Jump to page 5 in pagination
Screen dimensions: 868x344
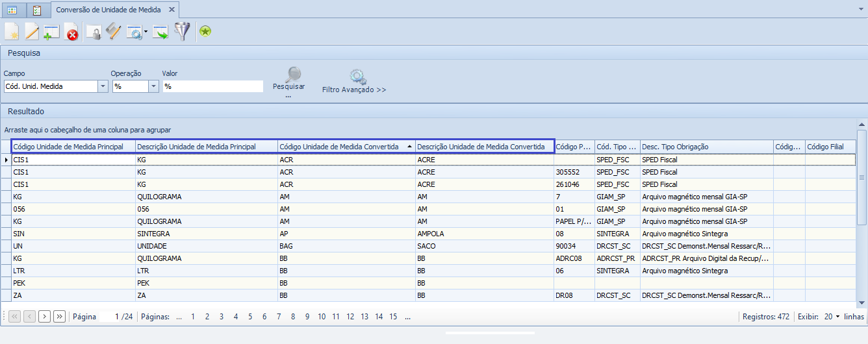point(249,317)
